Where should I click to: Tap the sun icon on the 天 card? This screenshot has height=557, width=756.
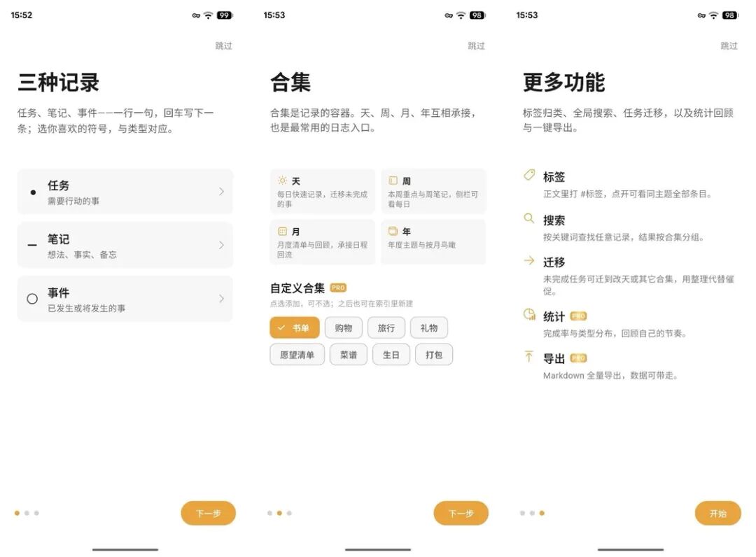(x=283, y=181)
